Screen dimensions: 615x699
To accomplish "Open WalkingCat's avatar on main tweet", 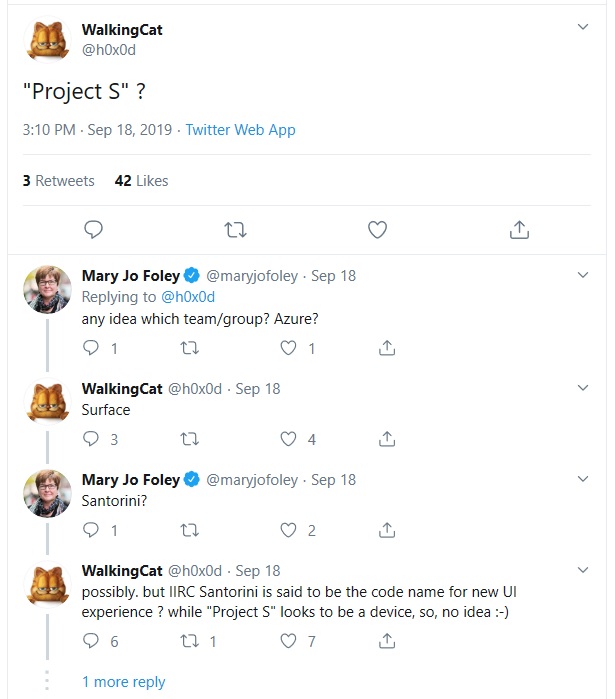I will tap(47, 40).
